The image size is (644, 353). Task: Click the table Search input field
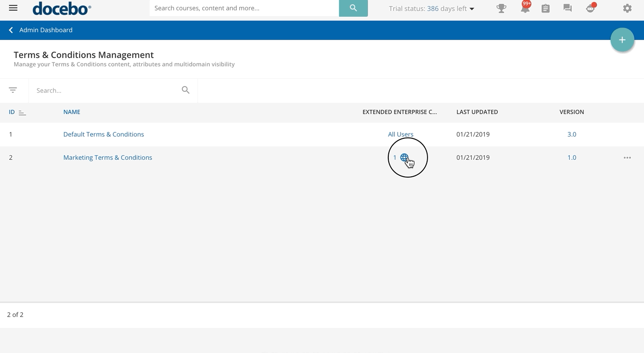tap(107, 91)
